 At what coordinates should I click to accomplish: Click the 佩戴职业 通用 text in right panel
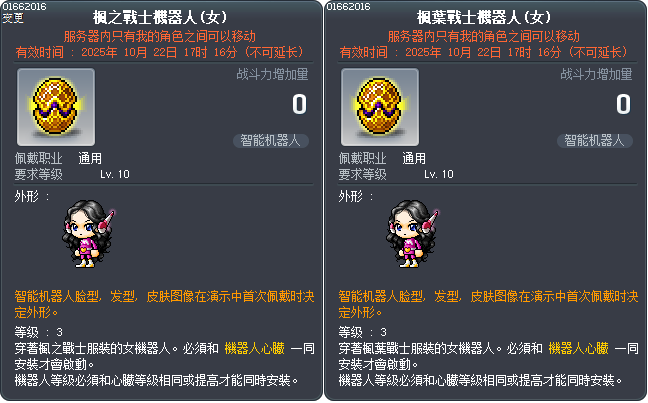point(382,158)
